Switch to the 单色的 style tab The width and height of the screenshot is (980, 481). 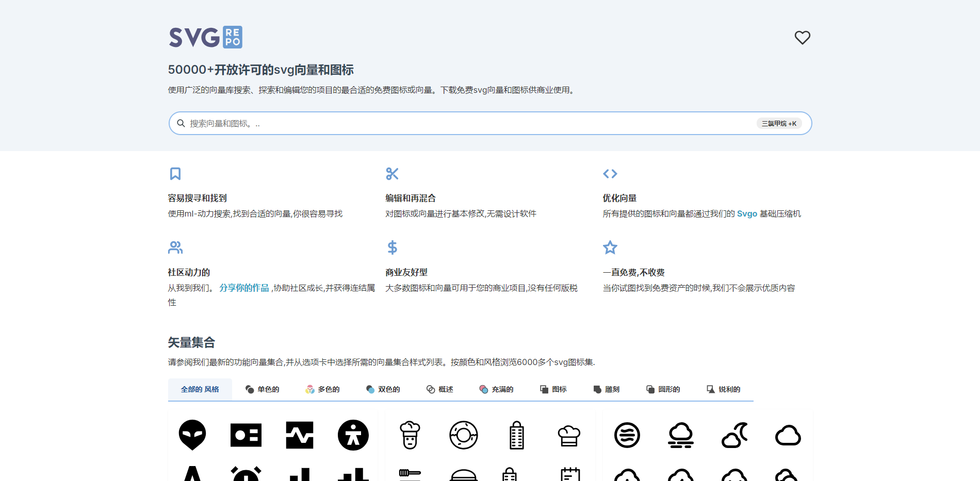262,389
